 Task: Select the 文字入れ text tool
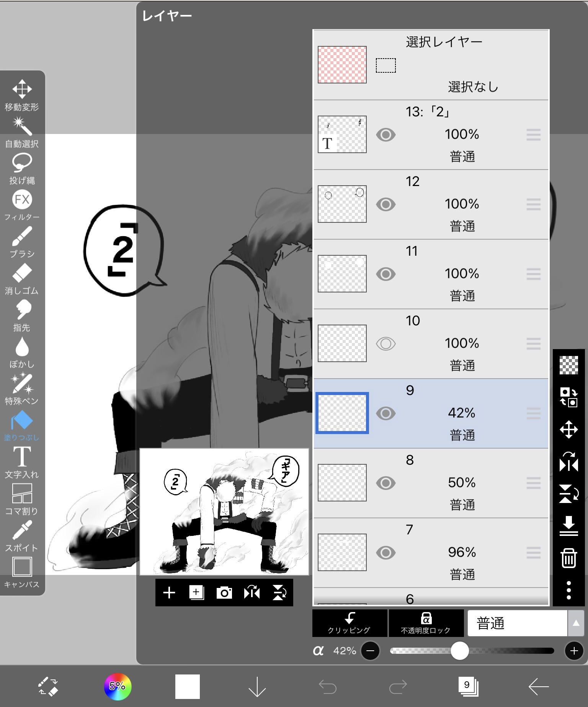[22, 463]
